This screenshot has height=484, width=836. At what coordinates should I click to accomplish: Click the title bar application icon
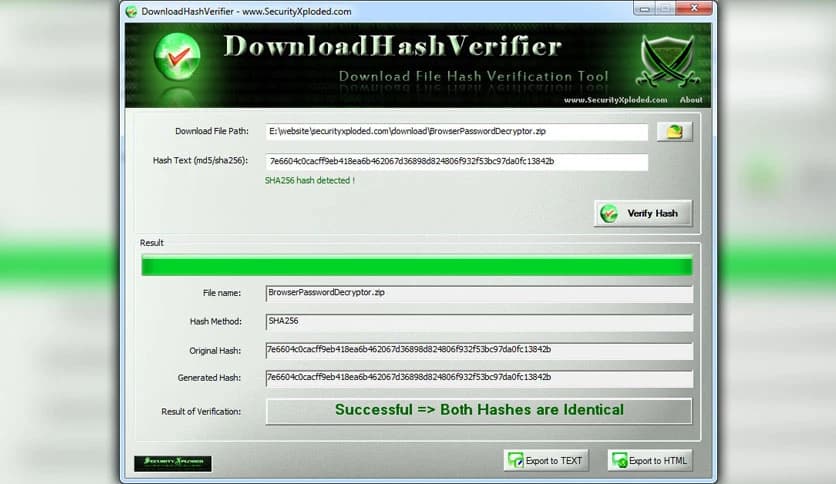click(x=132, y=11)
